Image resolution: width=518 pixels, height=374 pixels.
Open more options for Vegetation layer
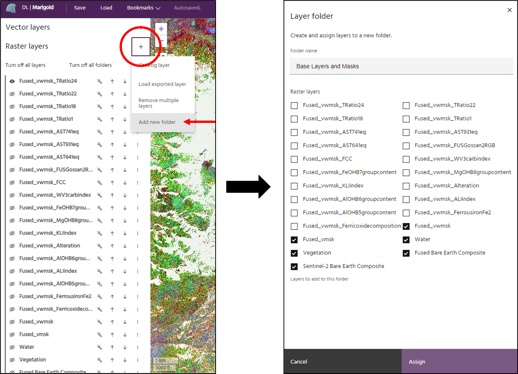[x=137, y=360]
